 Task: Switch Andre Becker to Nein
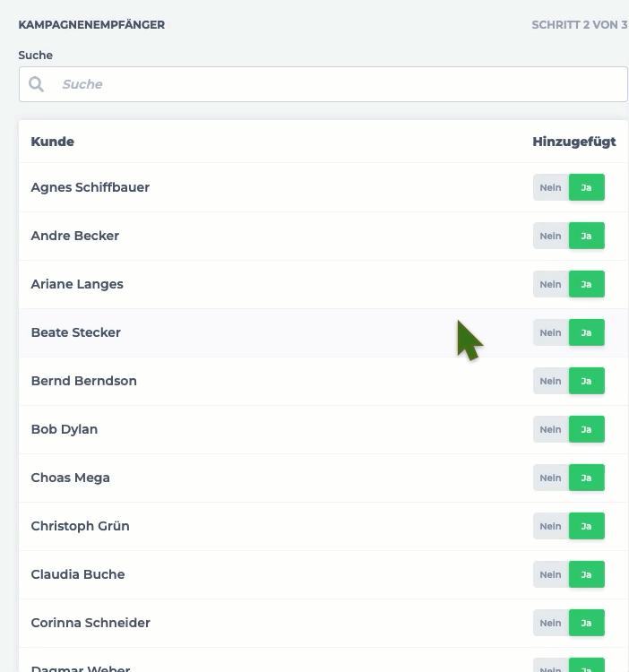tap(550, 236)
